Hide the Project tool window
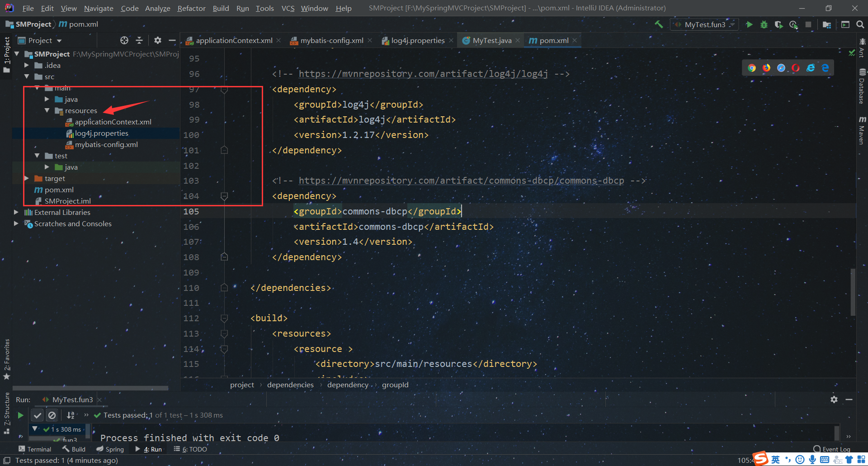 pyautogui.click(x=172, y=40)
